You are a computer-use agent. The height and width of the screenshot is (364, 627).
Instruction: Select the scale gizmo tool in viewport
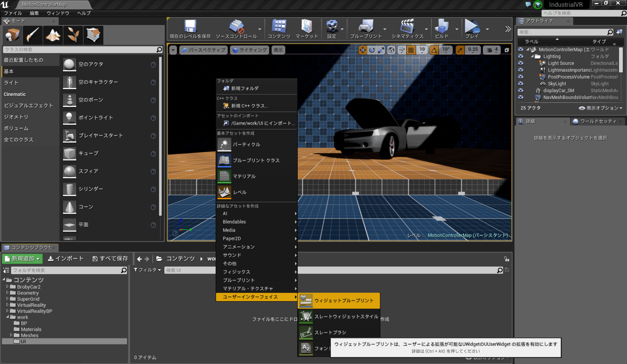(x=381, y=50)
